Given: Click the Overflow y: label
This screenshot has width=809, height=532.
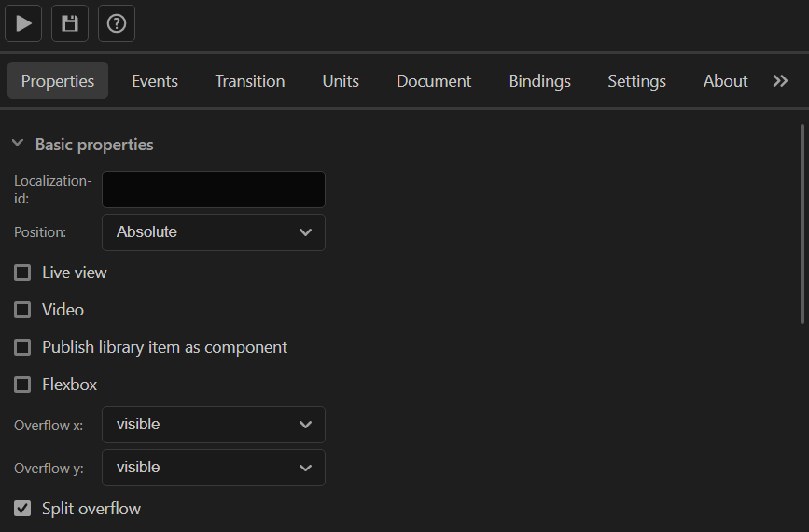Looking at the screenshot, I should click(49, 468).
